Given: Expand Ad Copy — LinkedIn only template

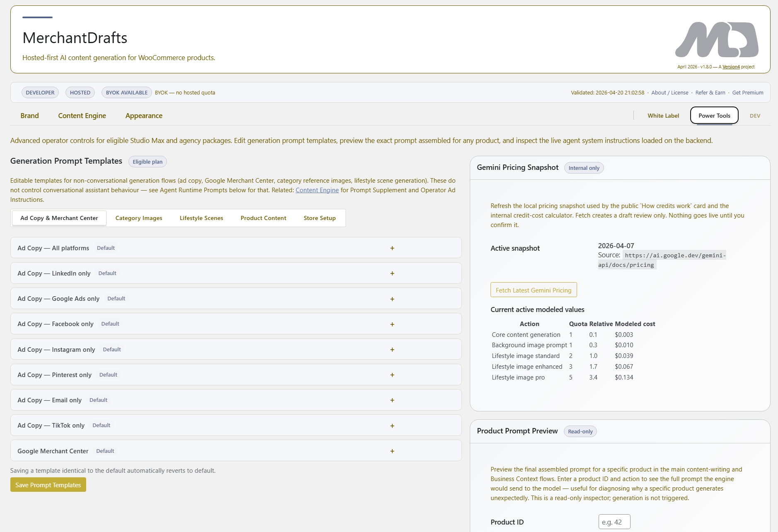Looking at the screenshot, I should pos(236,273).
